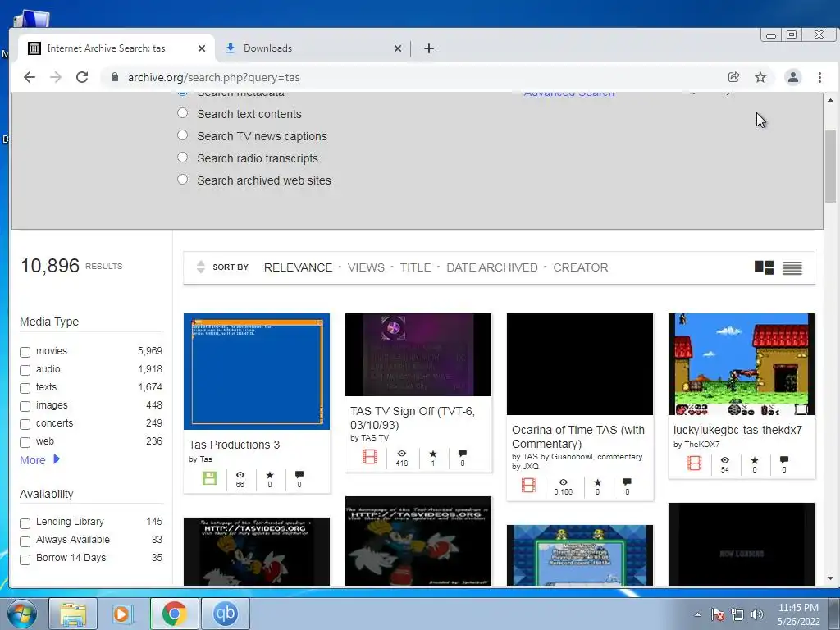Select Search text contents radio button

click(183, 113)
